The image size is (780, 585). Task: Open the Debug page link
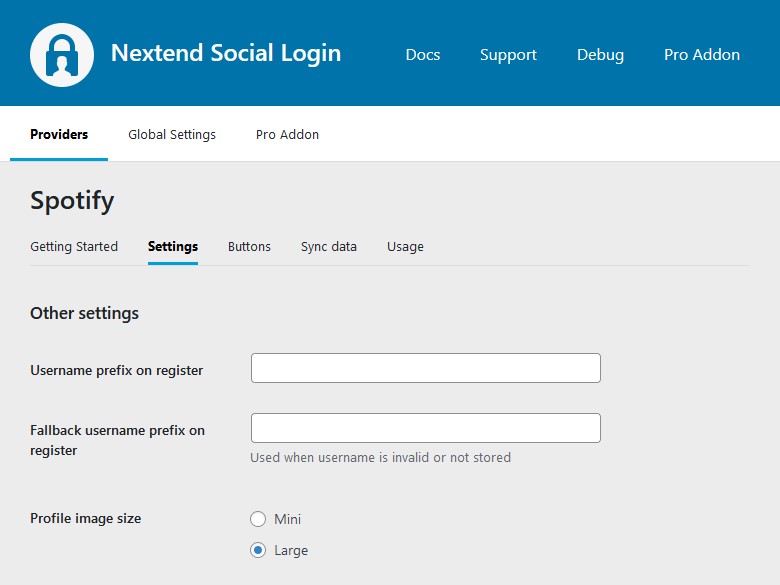(x=600, y=55)
